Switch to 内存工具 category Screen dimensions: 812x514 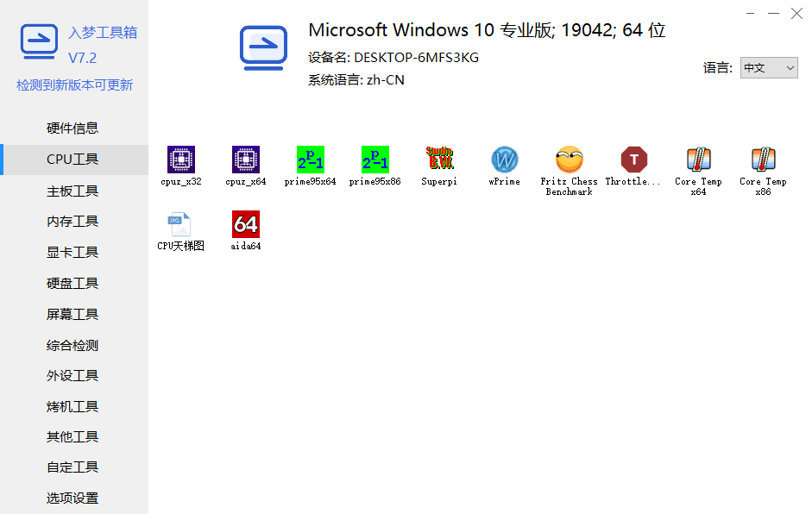click(x=74, y=222)
